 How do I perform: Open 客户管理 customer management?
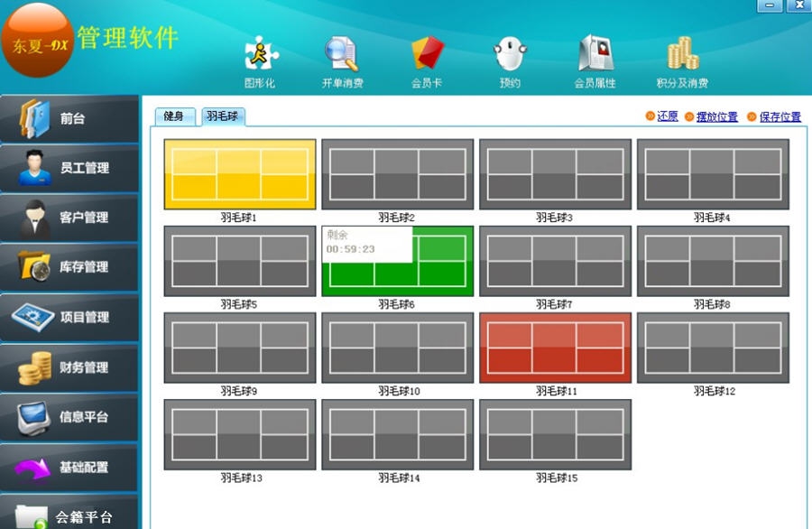tap(69, 218)
